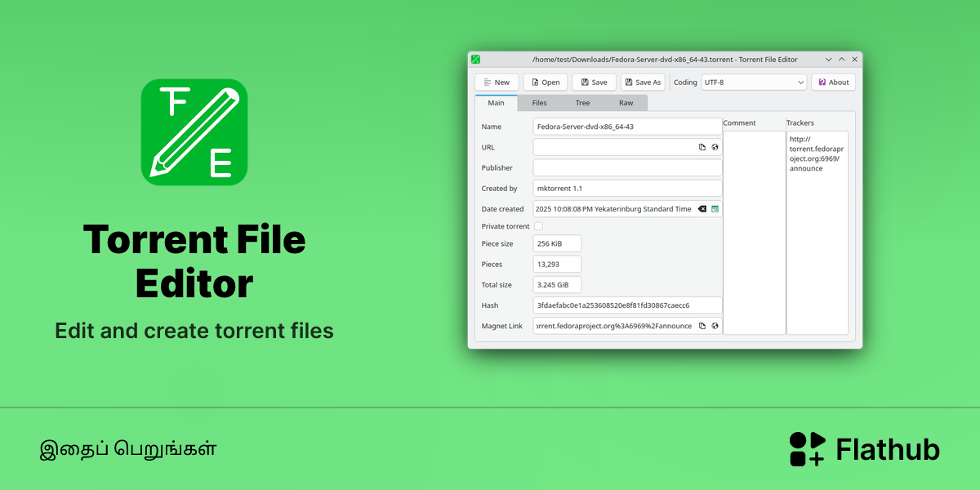Click the "Private torrent" label
The width and height of the screenshot is (980, 490).
click(x=506, y=226)
